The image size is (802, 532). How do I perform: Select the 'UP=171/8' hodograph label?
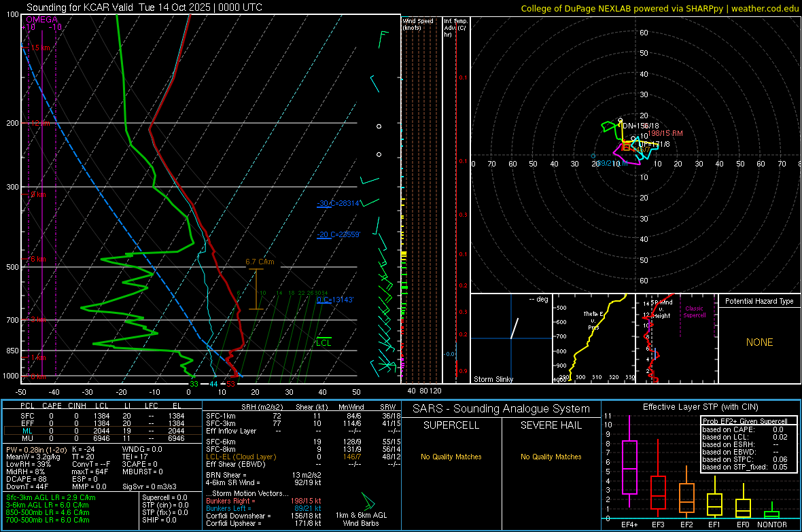(654, 144)
